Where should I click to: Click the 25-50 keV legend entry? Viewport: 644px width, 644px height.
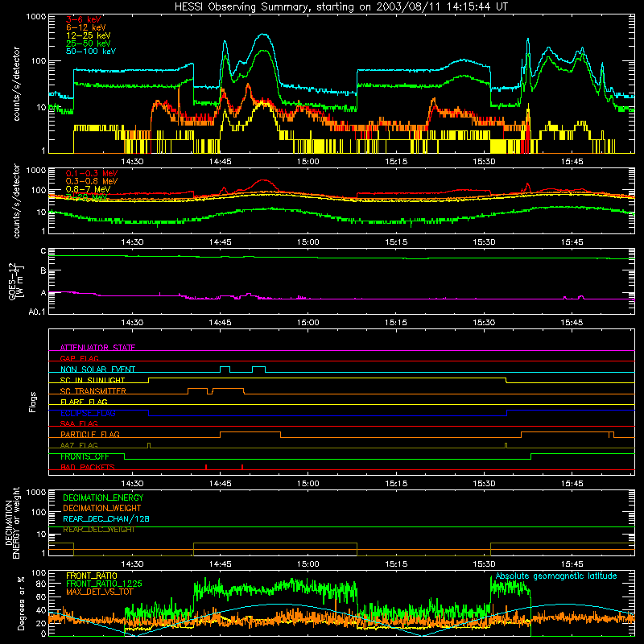coord(89,43)
